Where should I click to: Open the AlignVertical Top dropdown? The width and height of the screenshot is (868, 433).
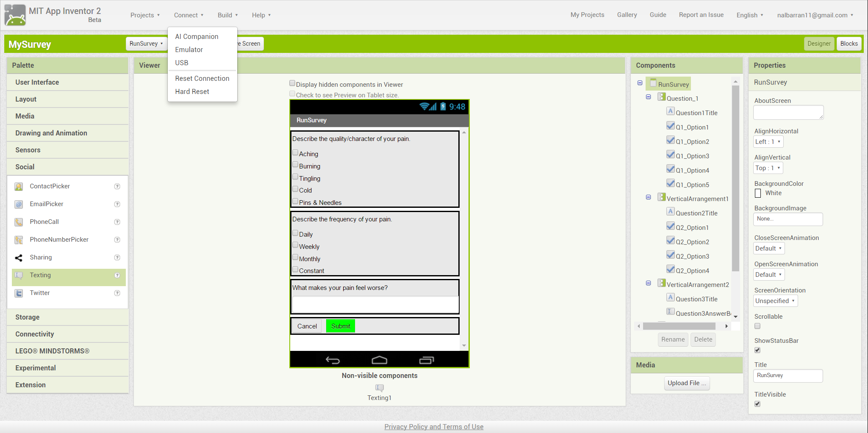pyautogui.click(x=768, y=168)
